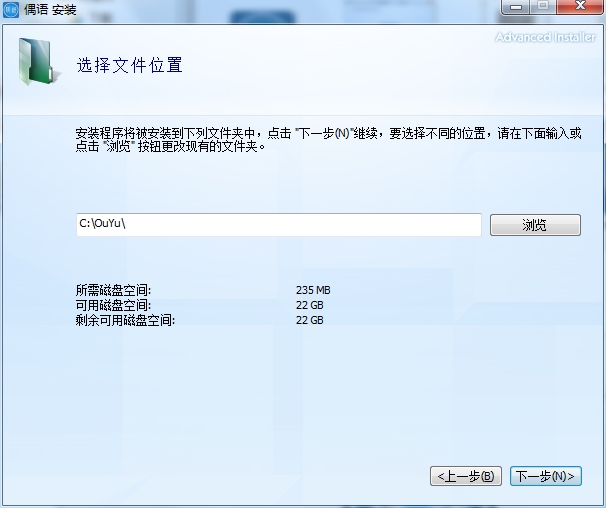The width and height of the screenshot is (606, 508).
Task: Click the green folder icon in header
Action: click(39, 62)
